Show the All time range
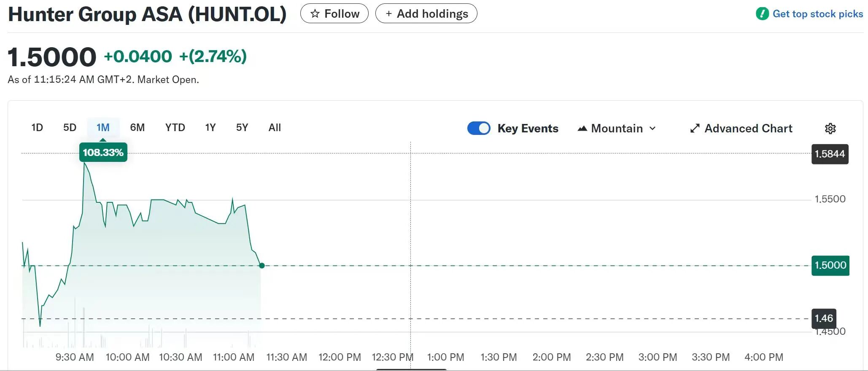Screen dimensions: 868x371 tap(275, 128)
